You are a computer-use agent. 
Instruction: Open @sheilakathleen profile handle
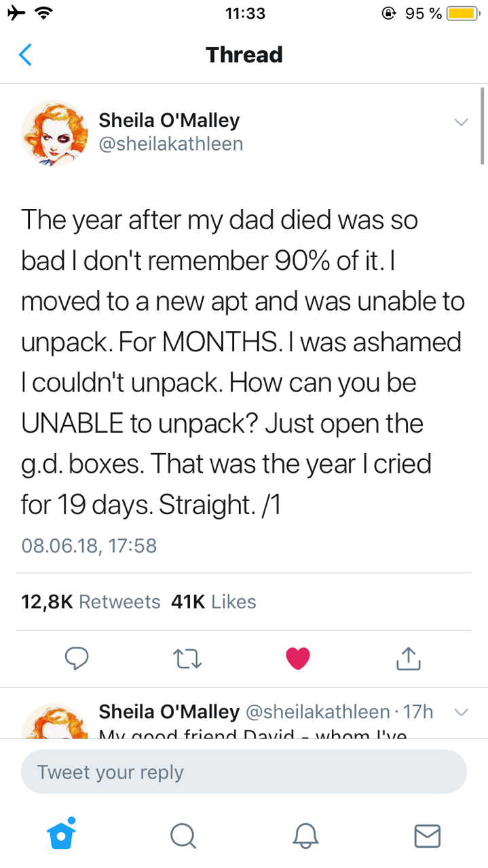point(171,144)
